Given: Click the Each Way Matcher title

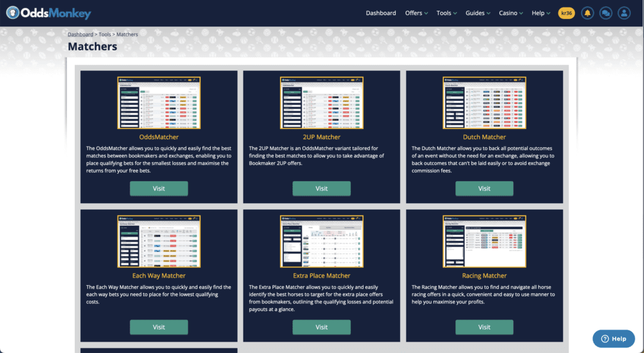Looking at the screenshot, I should pos(159,276).
